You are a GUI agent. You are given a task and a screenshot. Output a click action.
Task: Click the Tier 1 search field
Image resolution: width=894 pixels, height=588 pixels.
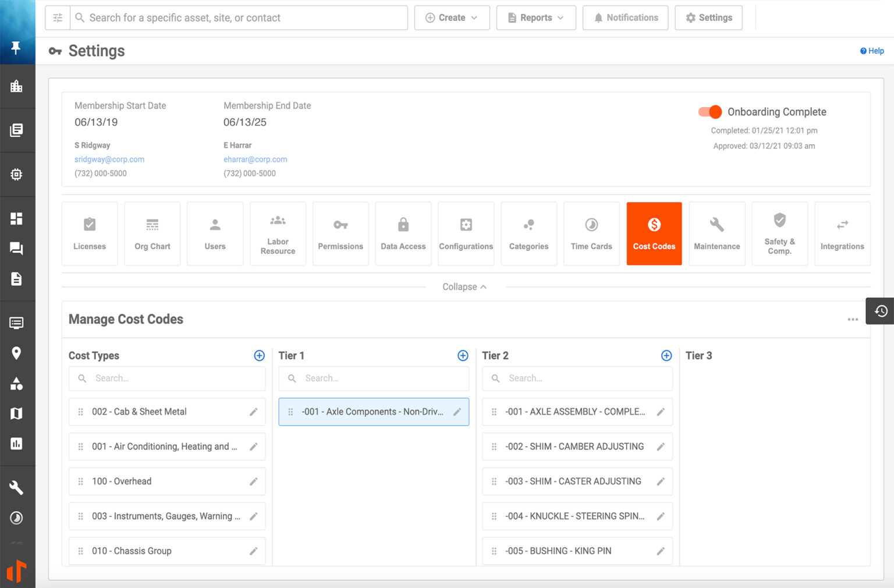[381, 378]
